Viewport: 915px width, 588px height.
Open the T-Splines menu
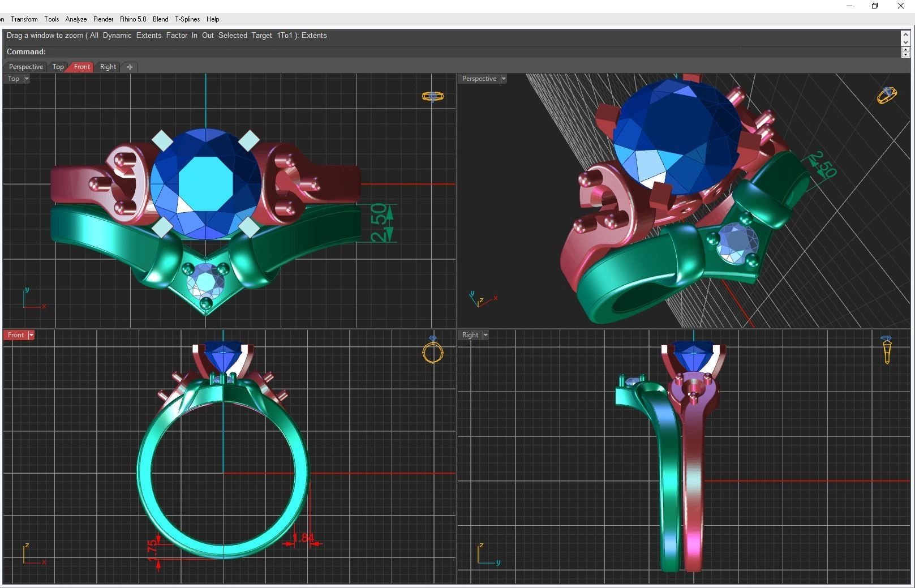(x=187, y=19)
